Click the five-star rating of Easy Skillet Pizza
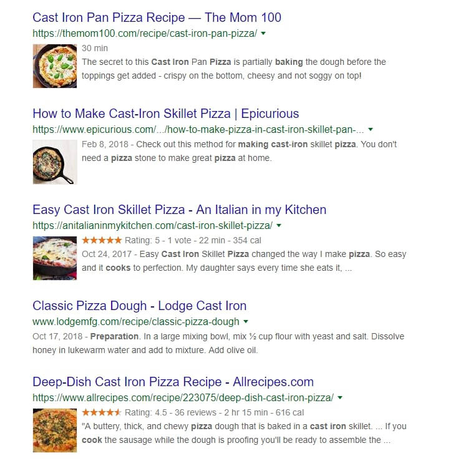 point(102,240)
